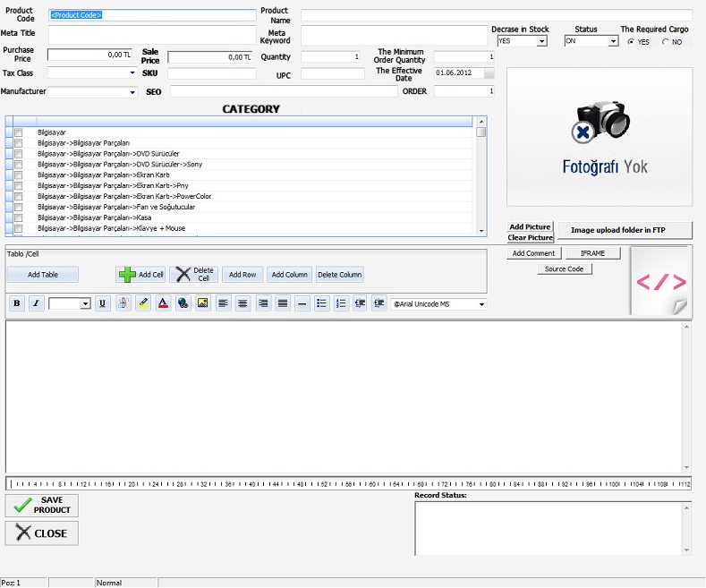Screen dimensions: 706x588
Task: Check the Bilgisayar category checkbox
Action: click(x=18, y=132)
